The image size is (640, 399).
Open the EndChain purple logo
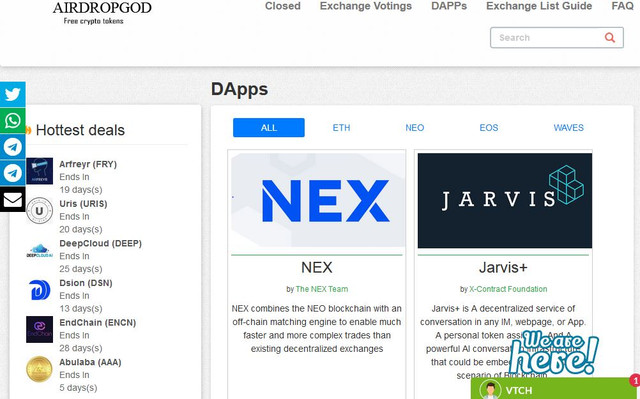pyautogui.click(x=40, y=329)
